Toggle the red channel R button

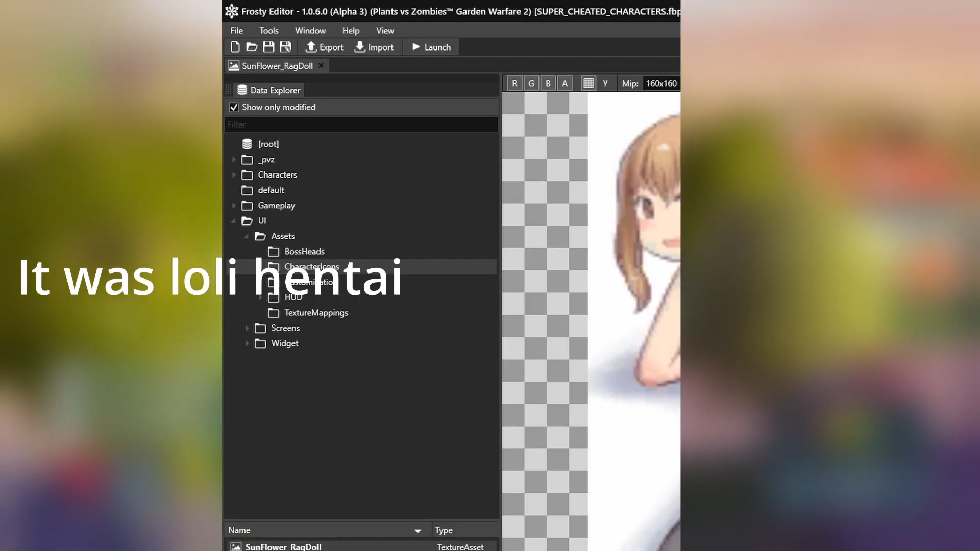point(514,83)
